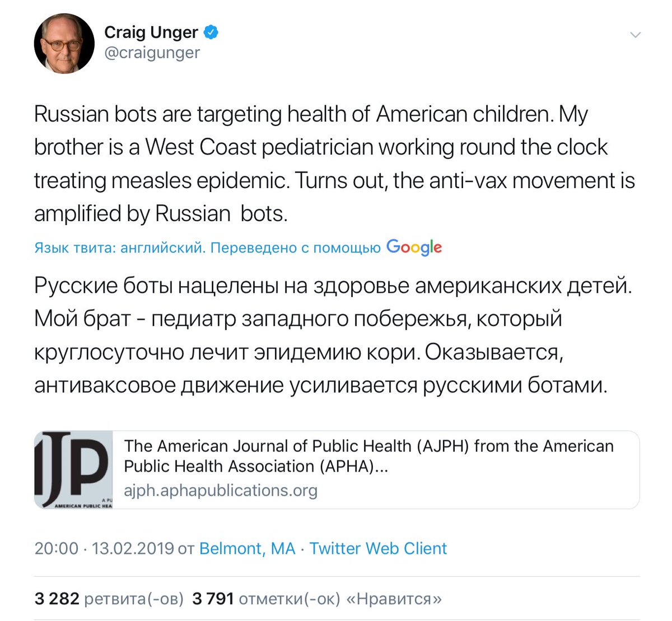Open the @craigunger handle link

[x=152, y=53]
